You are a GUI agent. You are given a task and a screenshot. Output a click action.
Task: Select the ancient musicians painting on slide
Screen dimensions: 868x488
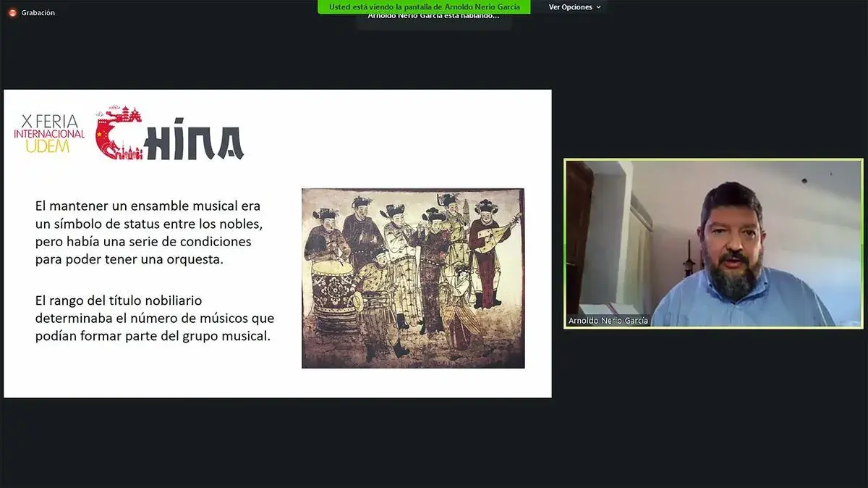[412, 278]
